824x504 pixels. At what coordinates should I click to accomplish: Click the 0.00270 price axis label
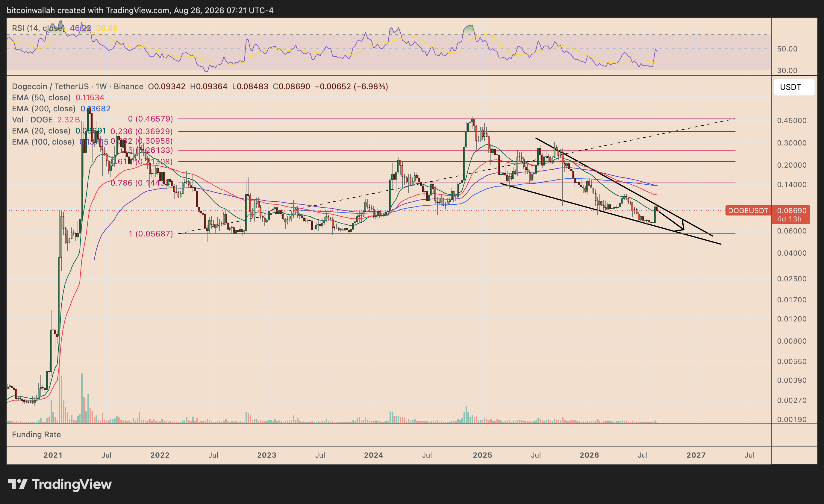[x=792, y=400]
